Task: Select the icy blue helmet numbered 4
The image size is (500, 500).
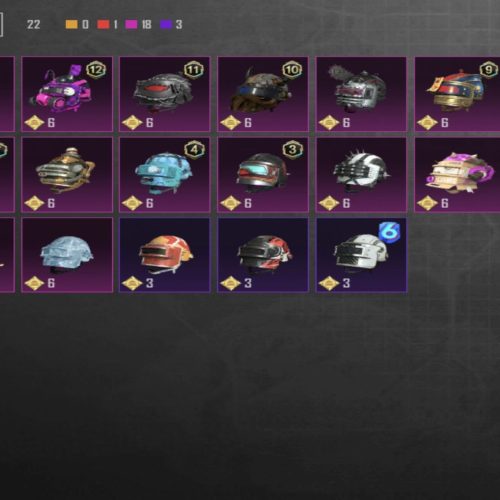Action: pos(165,175)
